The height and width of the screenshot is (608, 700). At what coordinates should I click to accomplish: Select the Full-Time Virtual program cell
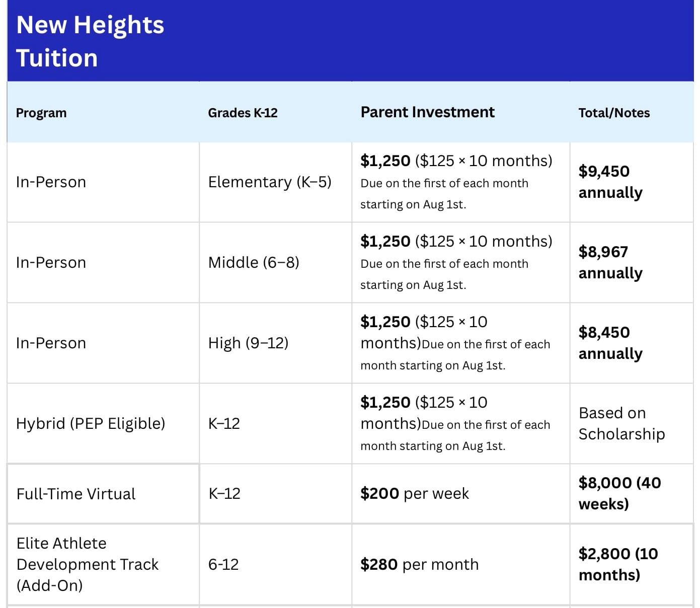click(x=76, y=494)
